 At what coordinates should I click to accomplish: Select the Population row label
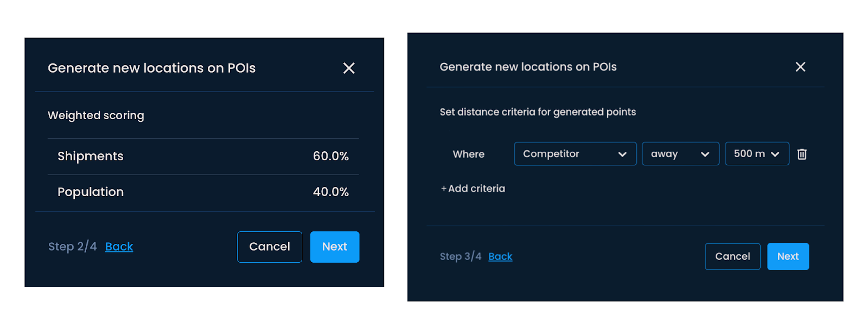(x=91, y=192)
